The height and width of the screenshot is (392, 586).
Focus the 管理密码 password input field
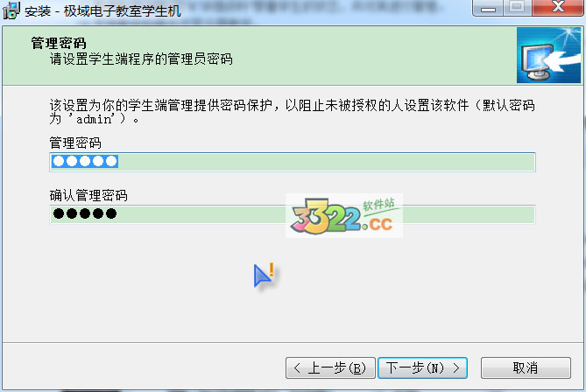click(x=293, y=162)
